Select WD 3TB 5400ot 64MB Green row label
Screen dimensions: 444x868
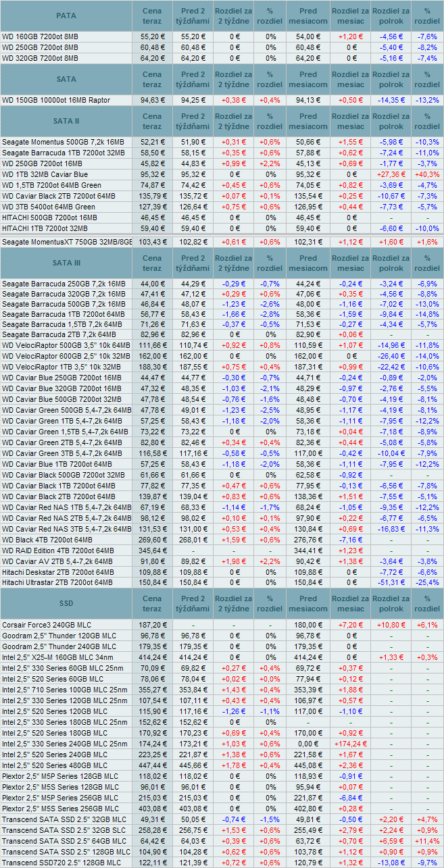click(x=49, y=207)
